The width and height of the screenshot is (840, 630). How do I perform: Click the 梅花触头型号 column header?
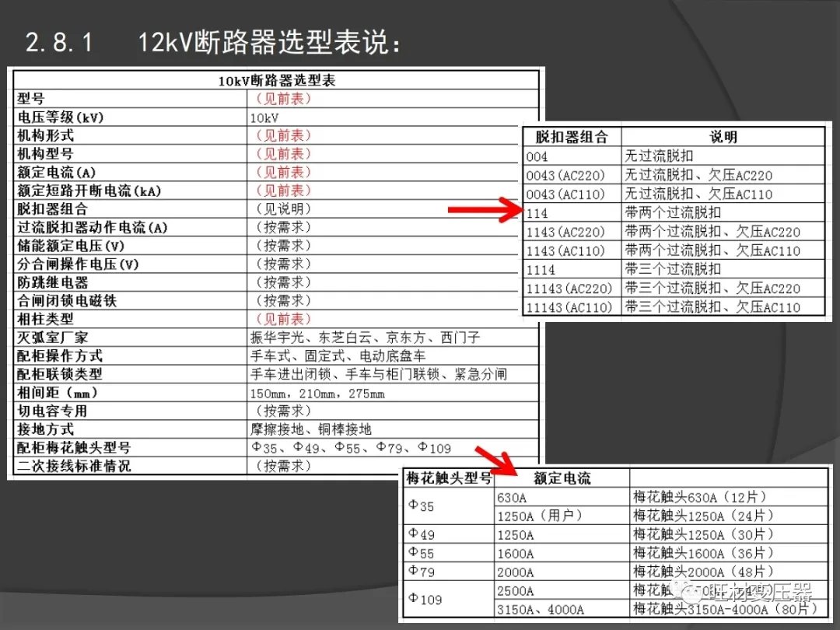click(449, 478)
